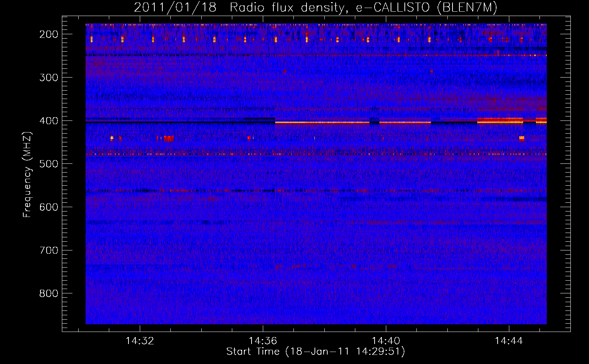Viewport: 589px width, 364px height.
Task: Click the 14:40 time tick label
Action: point(386,341)
